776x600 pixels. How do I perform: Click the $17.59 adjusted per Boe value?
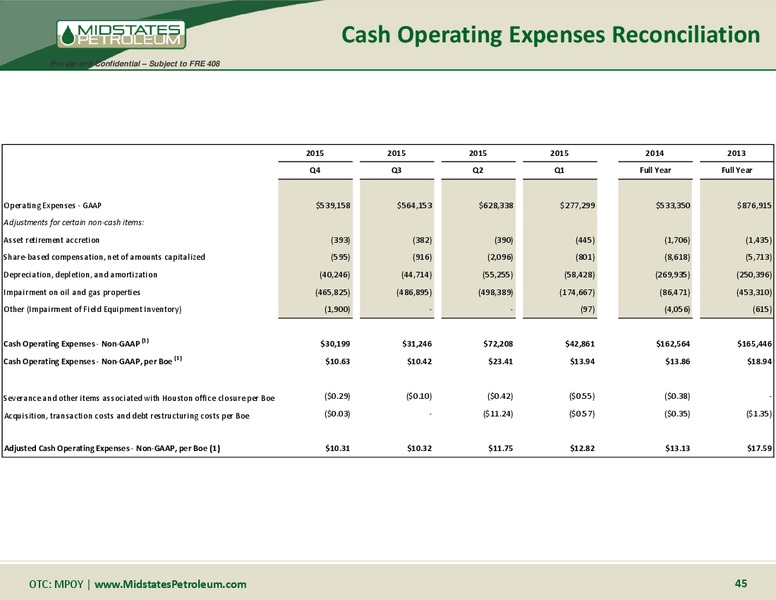pos(759,449)
